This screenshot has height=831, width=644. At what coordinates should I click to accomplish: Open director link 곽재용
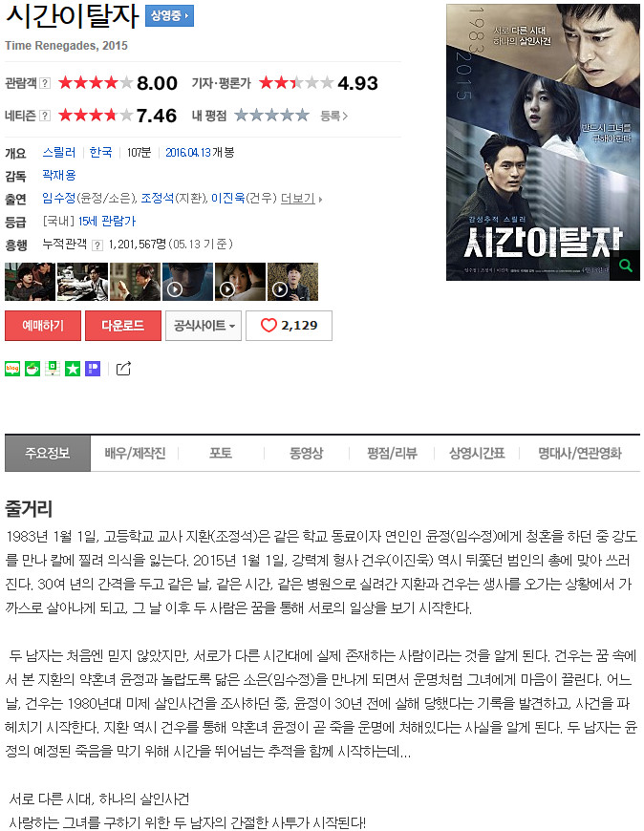pos(59,175)
